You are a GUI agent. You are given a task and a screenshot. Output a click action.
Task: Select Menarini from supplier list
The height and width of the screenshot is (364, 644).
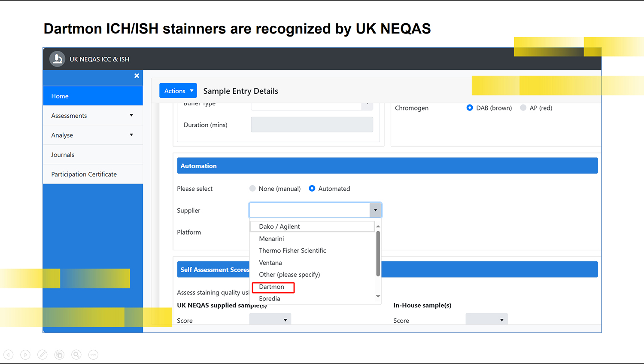[312, 239]
